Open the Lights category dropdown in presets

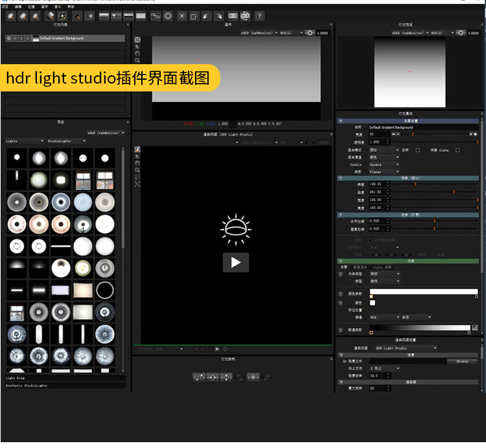(25, 141)
